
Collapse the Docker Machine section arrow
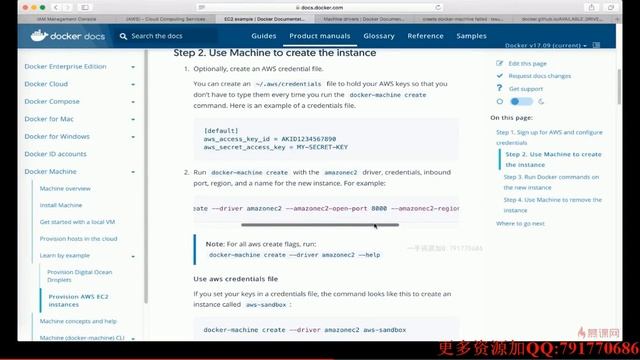coord(133,172)
